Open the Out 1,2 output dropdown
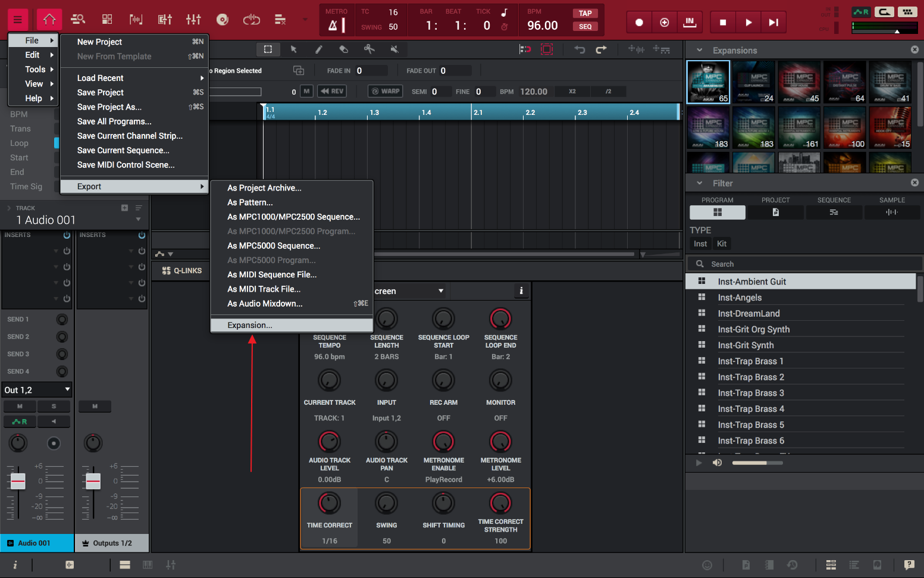Screen dimensions: 924x578 pyautogui.click(x=36, y=390)
